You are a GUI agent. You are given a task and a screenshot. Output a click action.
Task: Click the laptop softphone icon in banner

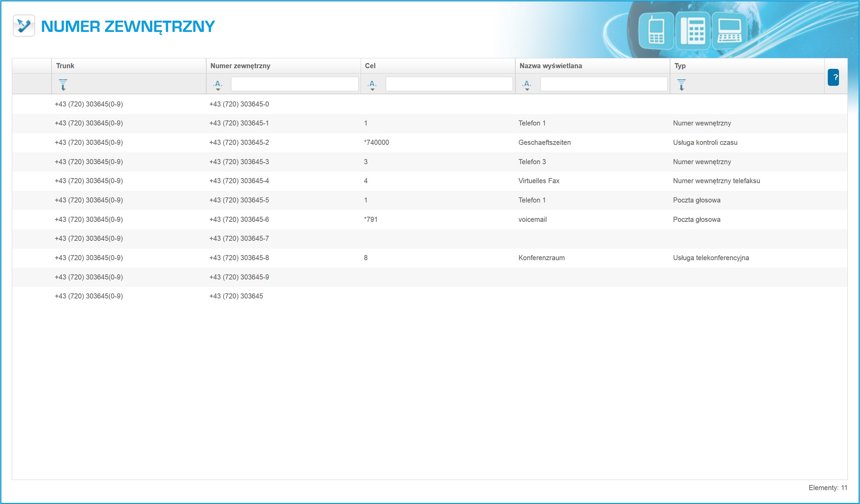click(x=729, y=31)
